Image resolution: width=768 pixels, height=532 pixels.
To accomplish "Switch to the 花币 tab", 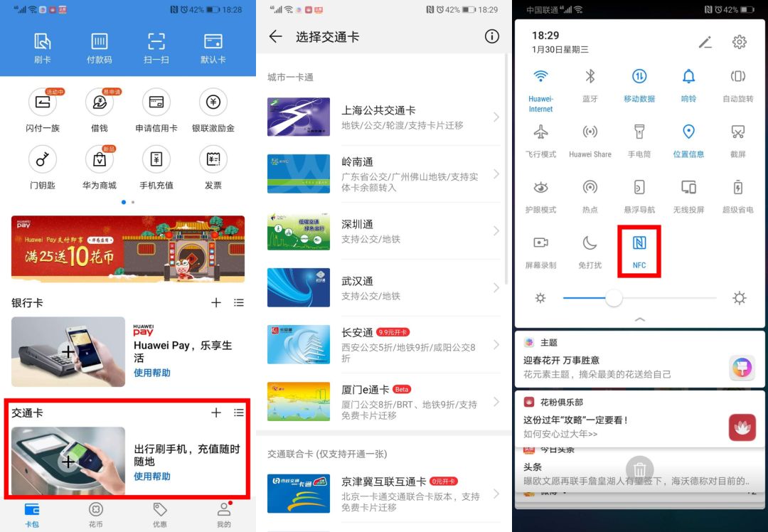I will click(96, 514).
